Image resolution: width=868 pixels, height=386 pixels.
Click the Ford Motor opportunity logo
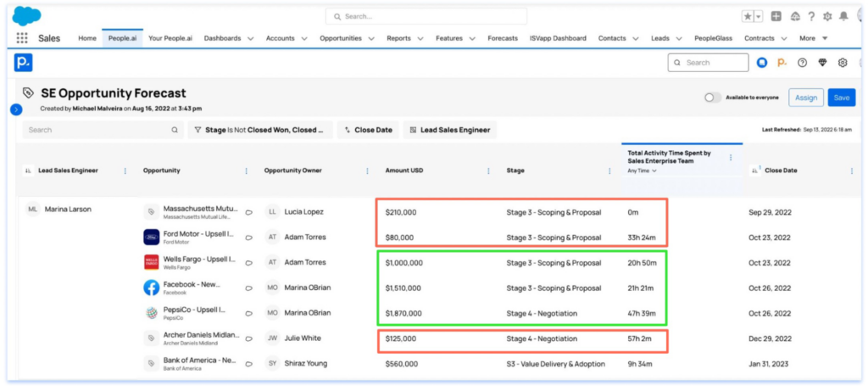(x=152, y=238)
